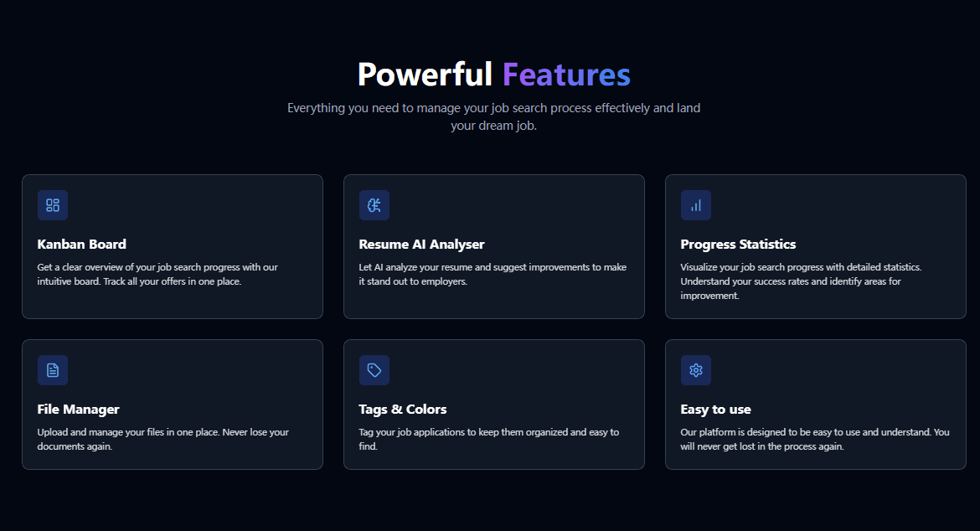Click the subtitle about managing job search

(493, 117)
